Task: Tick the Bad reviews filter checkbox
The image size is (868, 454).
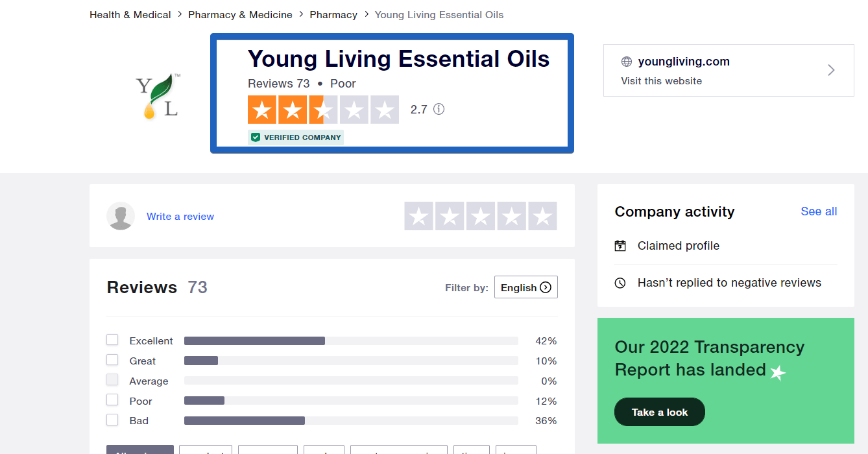Action: click(x=112, y=420)
